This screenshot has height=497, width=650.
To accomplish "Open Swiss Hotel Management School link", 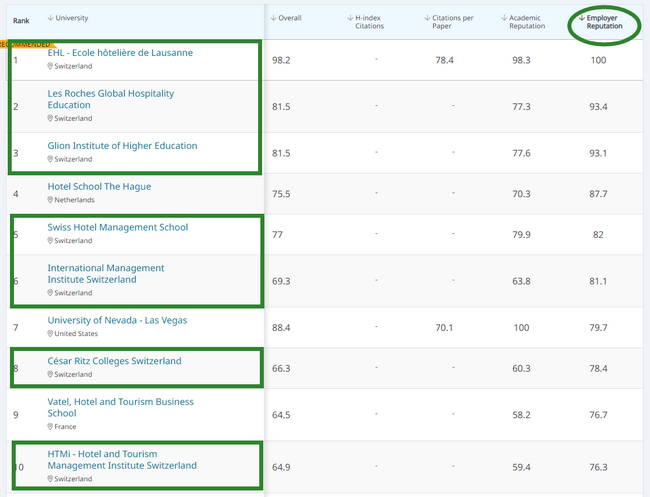I will coord(118,227).
